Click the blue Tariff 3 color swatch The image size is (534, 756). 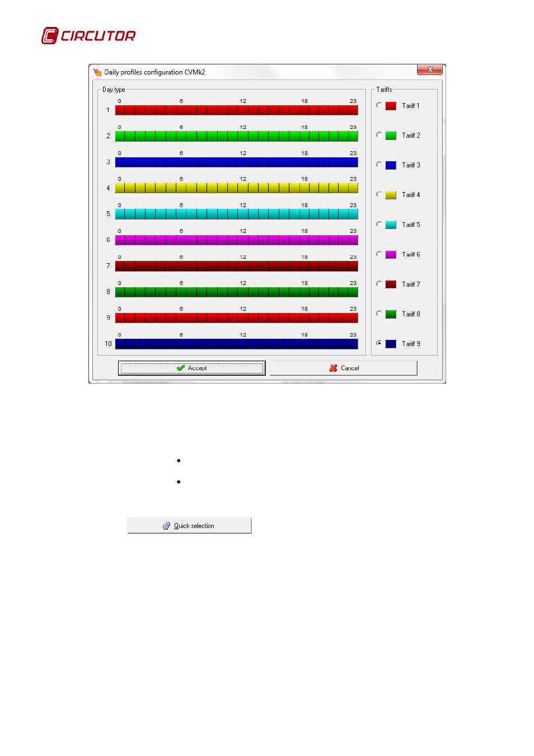pyautogui.click(x=391, y=165)
